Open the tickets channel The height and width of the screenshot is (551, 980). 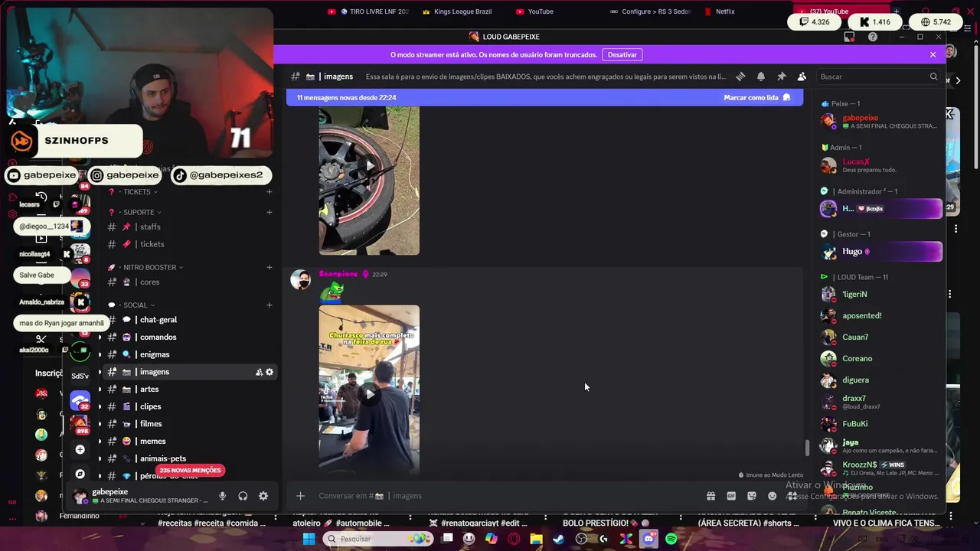190,244
